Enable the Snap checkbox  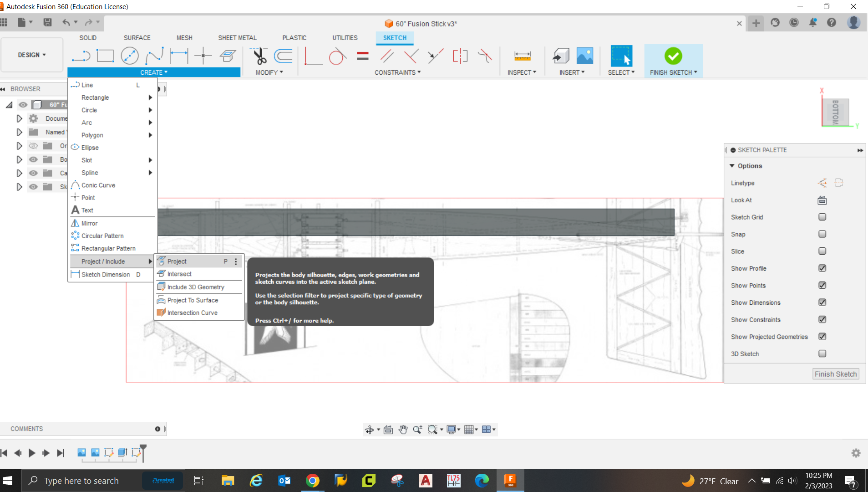point(822,234)
